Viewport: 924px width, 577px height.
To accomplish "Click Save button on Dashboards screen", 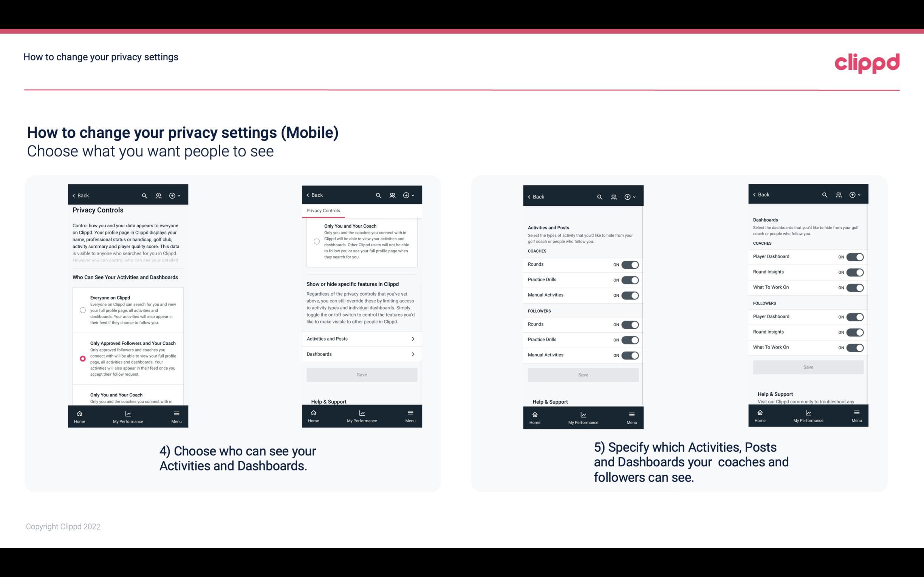I will click(808, 366).
